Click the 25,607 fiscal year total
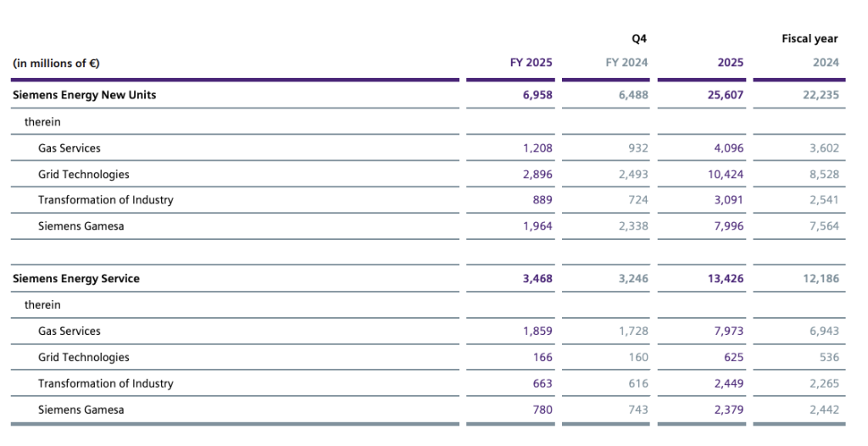Screen dimensions: 868x446 [726, 95]
